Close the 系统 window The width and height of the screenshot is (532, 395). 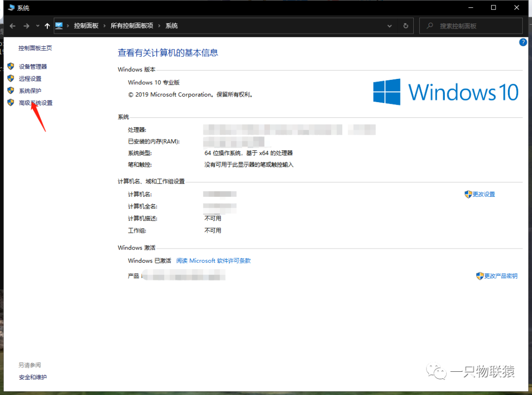click(x=516, y=7)
